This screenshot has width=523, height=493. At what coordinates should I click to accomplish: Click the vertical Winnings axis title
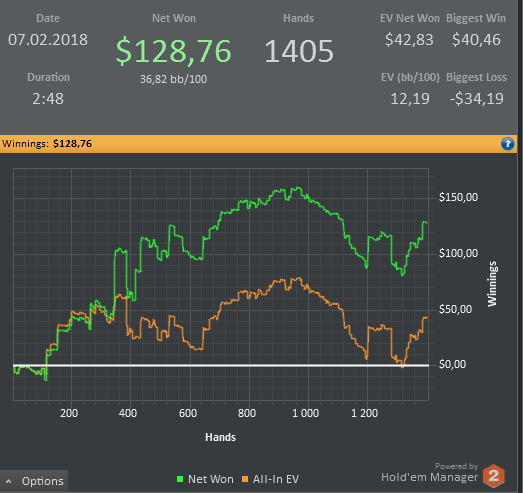(x=492, y=284)
